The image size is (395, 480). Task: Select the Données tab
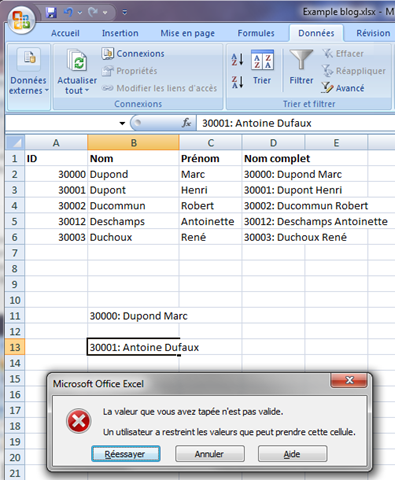pos(316,33)
